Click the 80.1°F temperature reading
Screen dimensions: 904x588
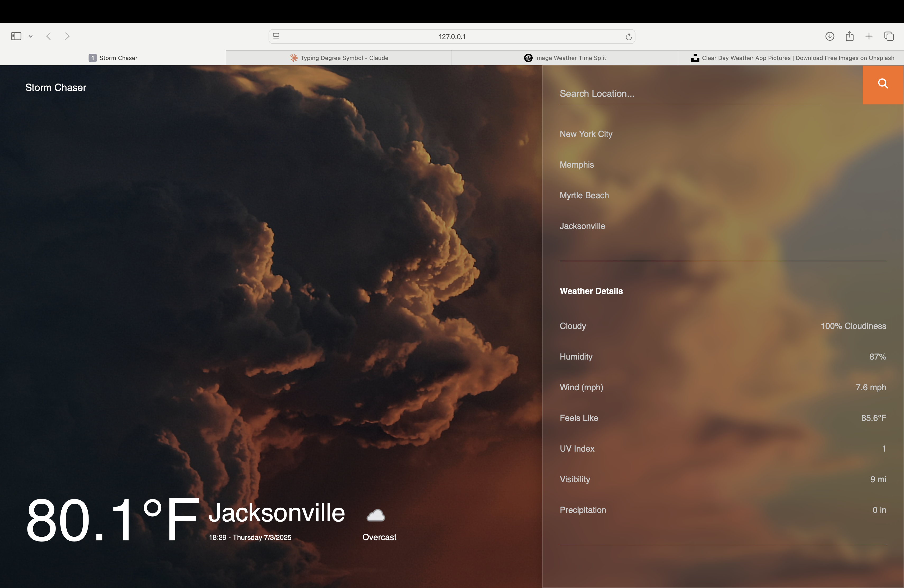(x=112, y=519)
